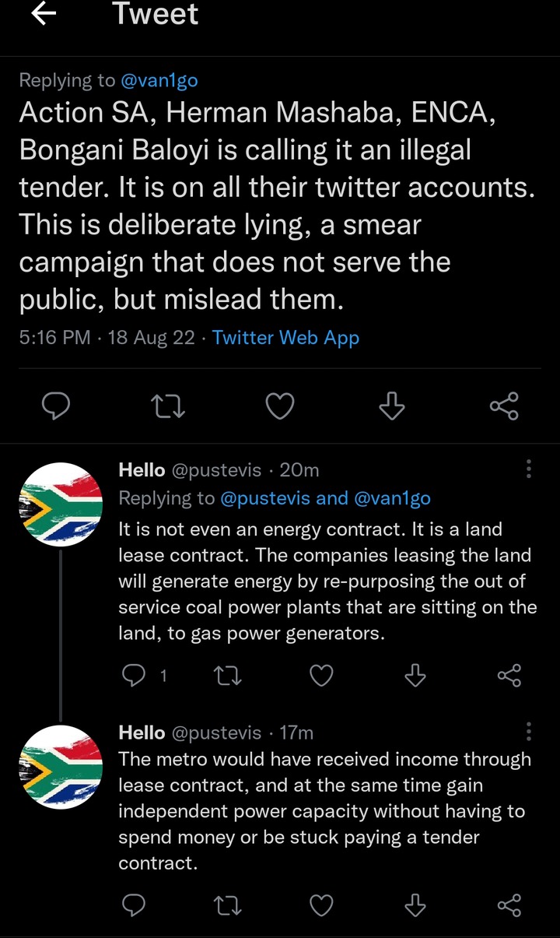Image resolution: width=560 pixels, height=938 pixels.
Task: Like the land lease contract reply
Action: tap(321, 676)
